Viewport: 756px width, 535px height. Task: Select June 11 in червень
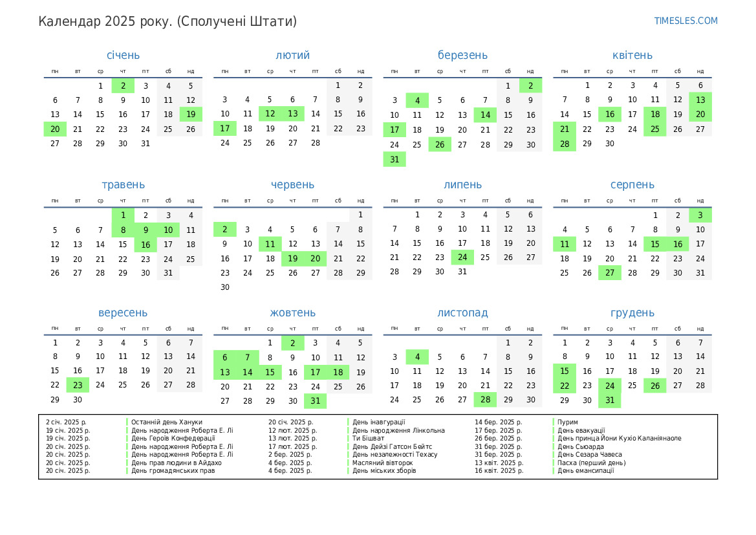tap(270, 245)
